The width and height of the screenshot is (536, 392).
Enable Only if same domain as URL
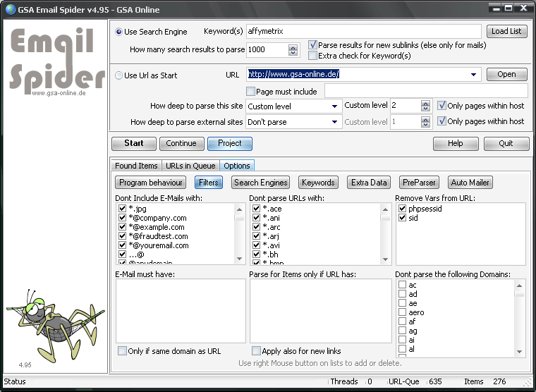click(x=122, y=350)
